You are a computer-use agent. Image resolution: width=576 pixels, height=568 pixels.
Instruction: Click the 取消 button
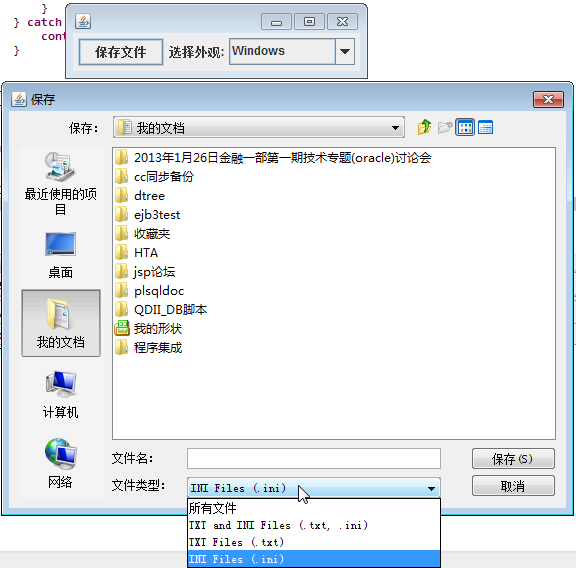[x=513, y=486]
